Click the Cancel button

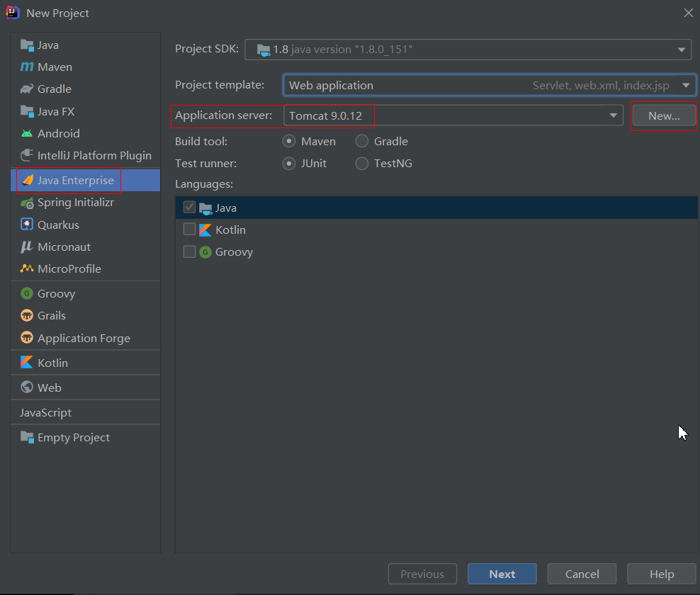(x=582, y=574)
